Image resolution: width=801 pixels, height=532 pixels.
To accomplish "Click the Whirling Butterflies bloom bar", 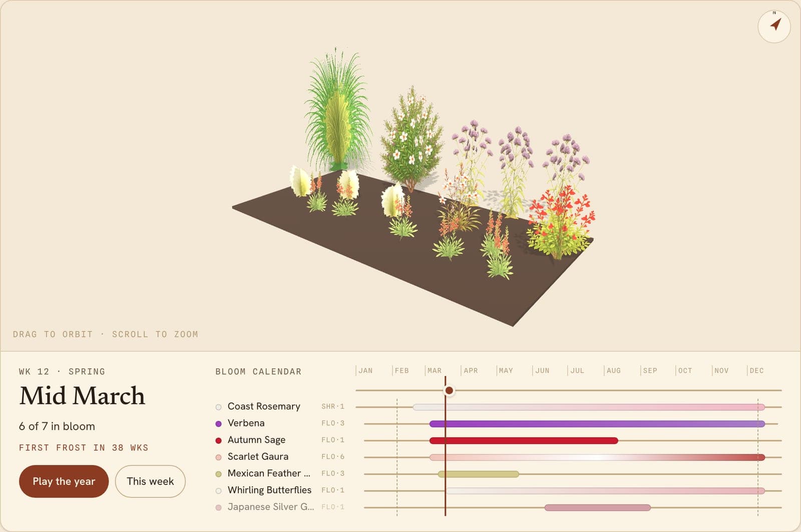I will point(606,490).
